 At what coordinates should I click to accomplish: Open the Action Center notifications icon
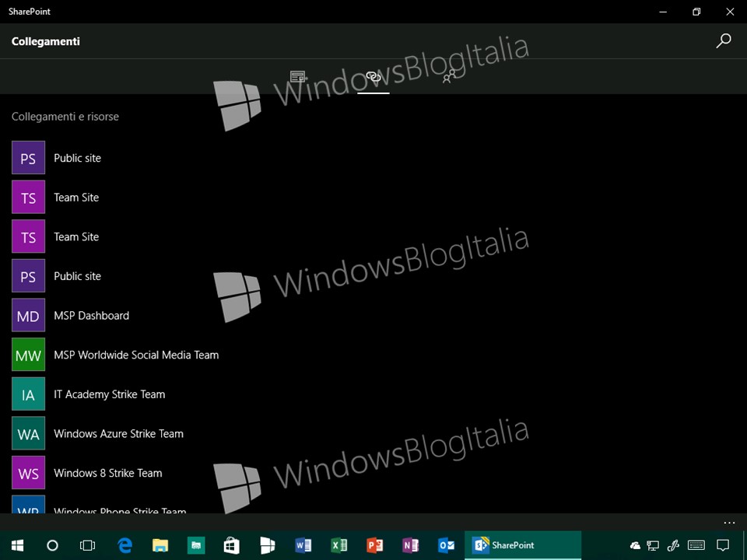[723, 546]
